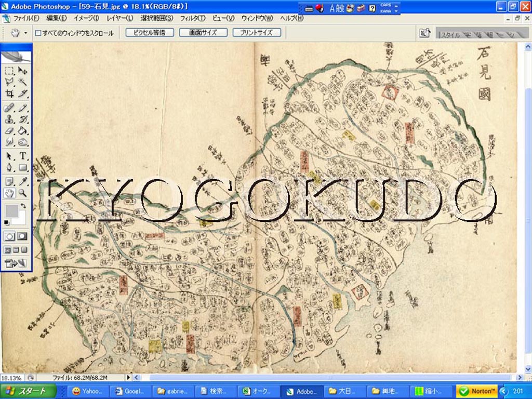The width and height of the screenshot is (532, 399).
Task: Select the Polygonal Lasso tool
Action: [9, 82]
